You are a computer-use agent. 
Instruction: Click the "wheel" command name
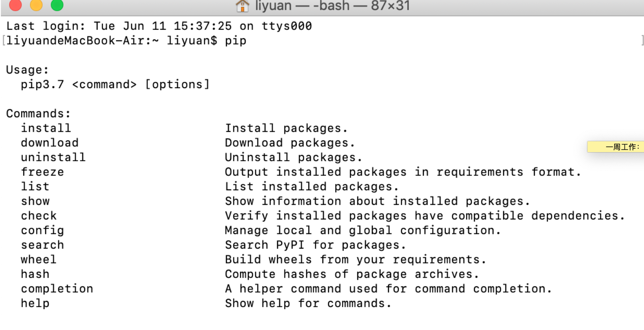(x=39, y=259)
